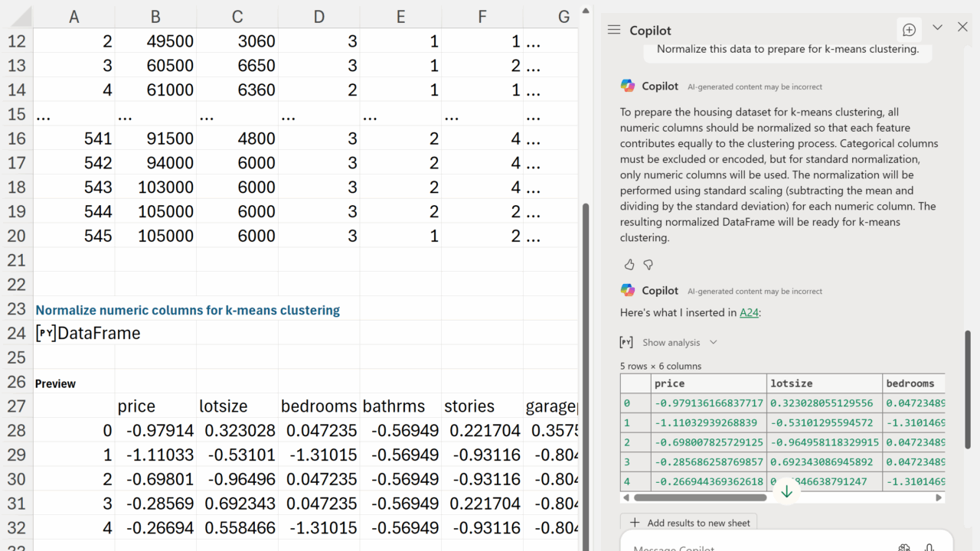Select column D header
The height and width of the screenshot is (551, 980).
[318, 17]
